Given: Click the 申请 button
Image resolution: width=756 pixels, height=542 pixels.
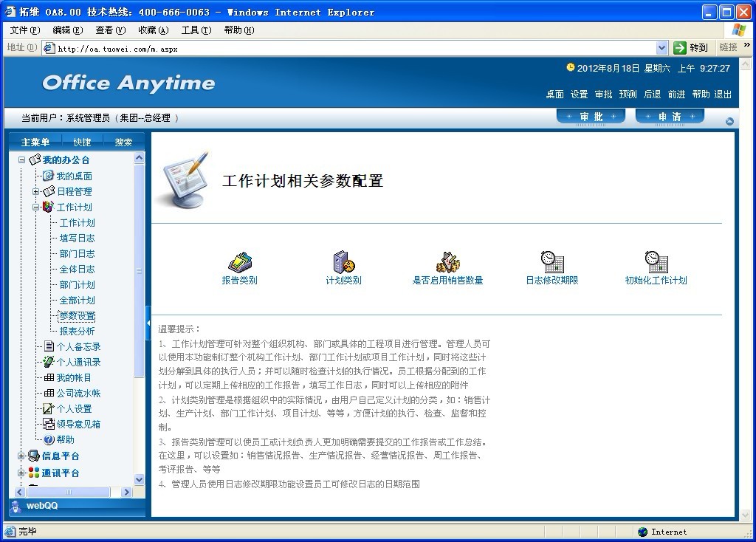Looking at the screenshot, I should tap(670, 117).
